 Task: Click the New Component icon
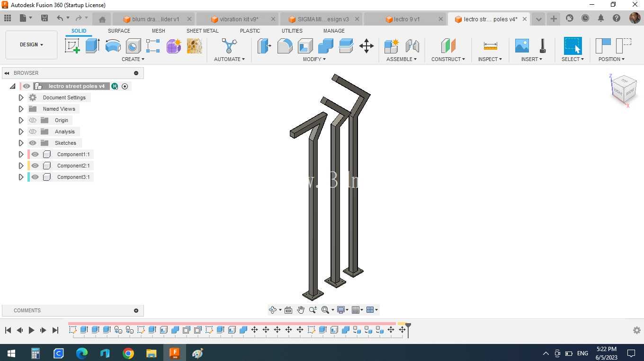tap(391, 46)
